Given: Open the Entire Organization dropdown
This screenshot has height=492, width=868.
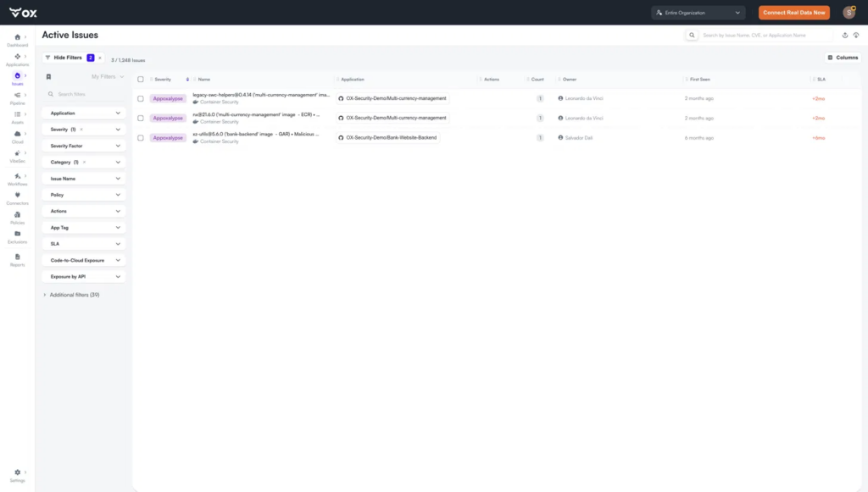Looking at the screenshot, I should tap(698, 13).
